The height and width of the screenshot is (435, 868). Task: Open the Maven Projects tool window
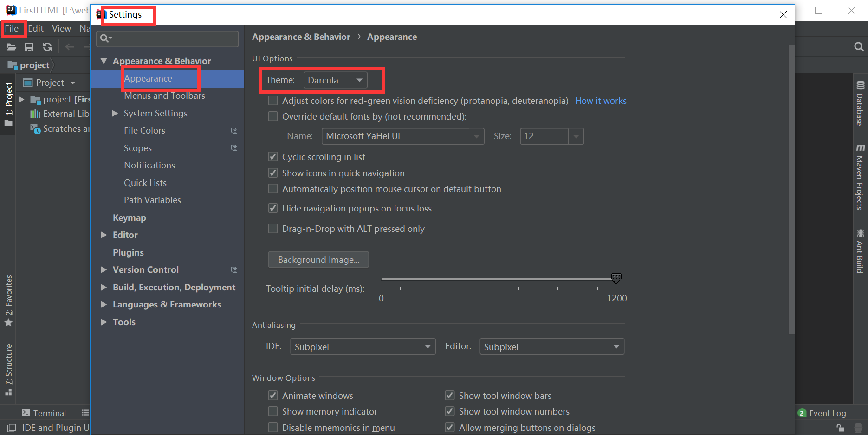(x=860, y=176)
